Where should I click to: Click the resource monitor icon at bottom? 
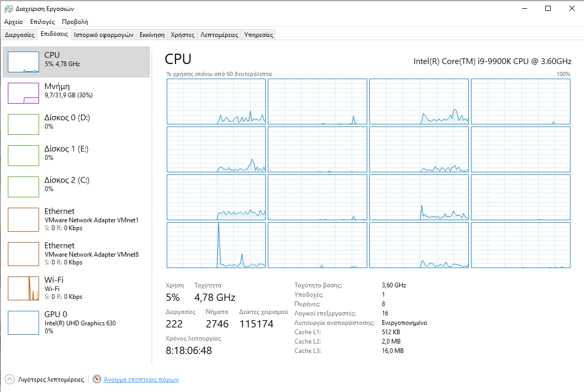97,379
